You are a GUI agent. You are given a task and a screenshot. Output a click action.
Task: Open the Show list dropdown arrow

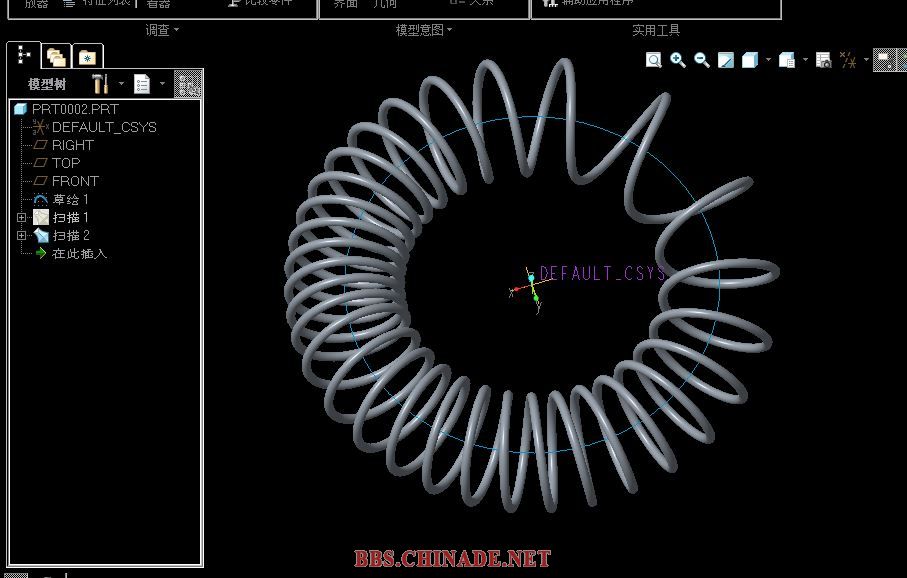coord(162,84)
